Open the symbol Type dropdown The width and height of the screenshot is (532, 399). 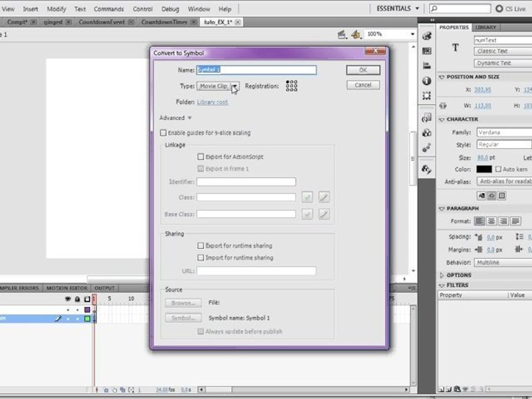218,86
